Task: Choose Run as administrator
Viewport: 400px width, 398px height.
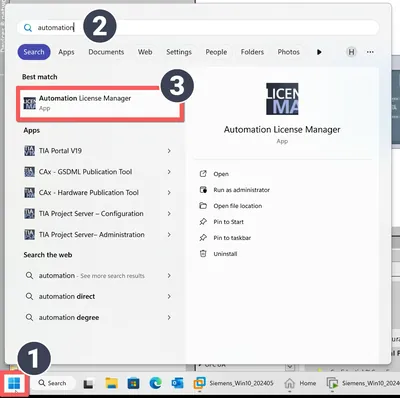Action: tap(242, 190)
